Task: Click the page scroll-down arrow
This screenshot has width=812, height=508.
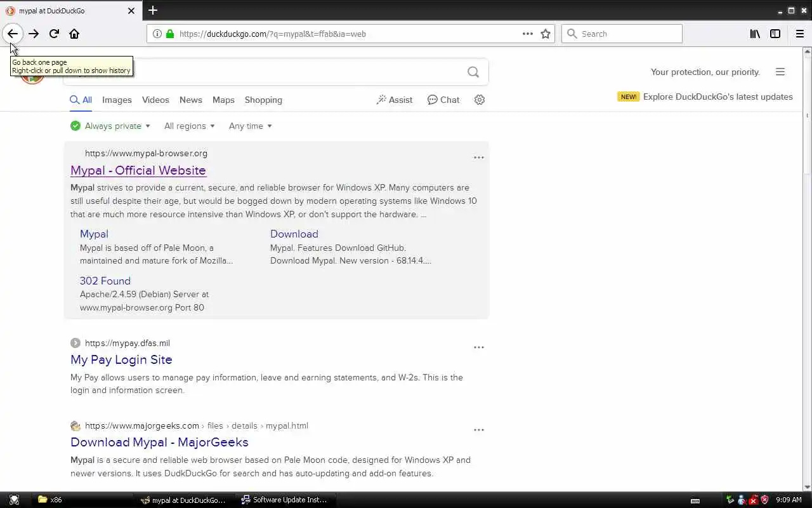Action: pyautogui.click(x=807, y=487)
